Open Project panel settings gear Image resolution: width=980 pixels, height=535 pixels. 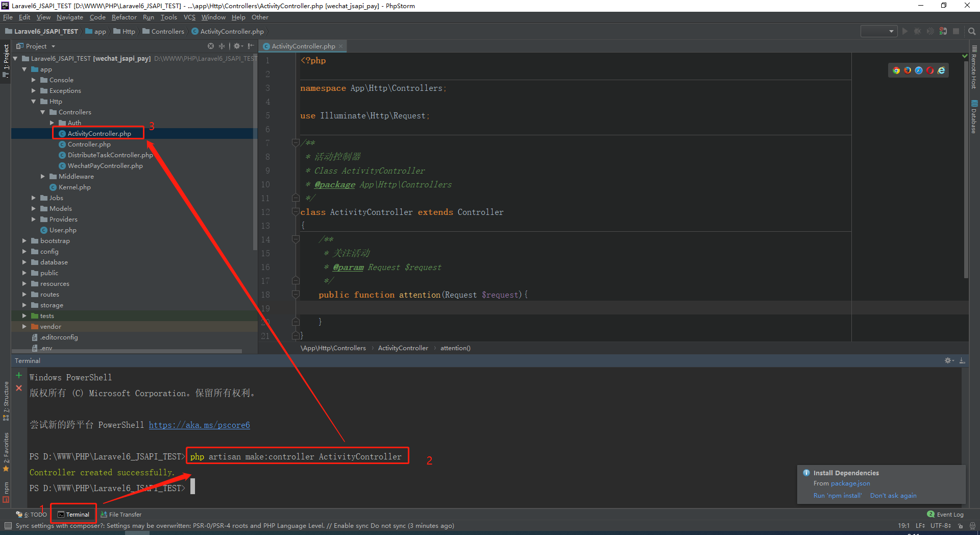237,46
